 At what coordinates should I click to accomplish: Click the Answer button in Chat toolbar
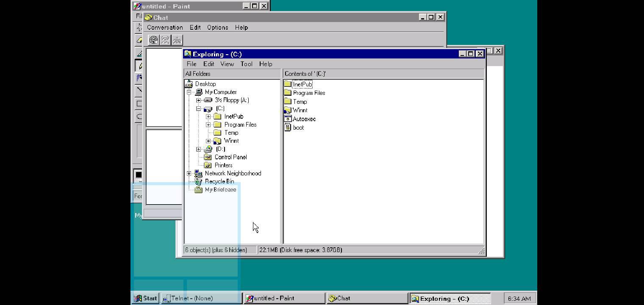165,40
